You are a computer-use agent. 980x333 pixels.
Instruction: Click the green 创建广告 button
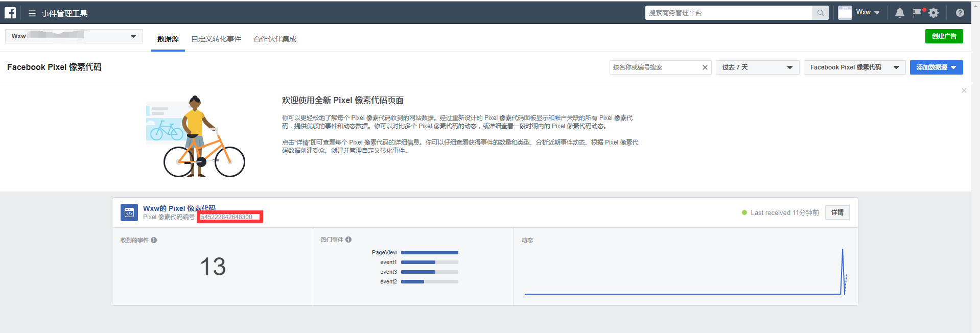click(x=944, y=36)
